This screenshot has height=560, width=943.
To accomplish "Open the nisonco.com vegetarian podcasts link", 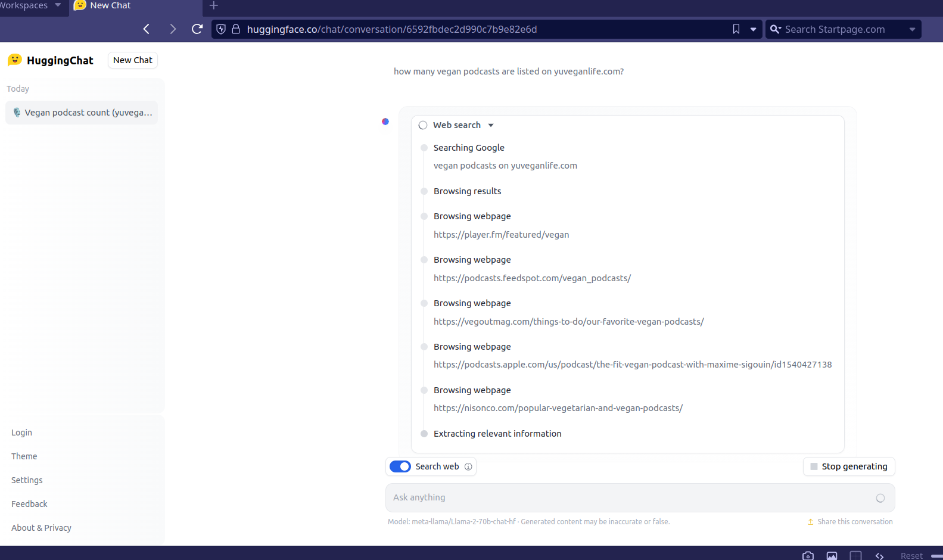I will coord(558,408).
